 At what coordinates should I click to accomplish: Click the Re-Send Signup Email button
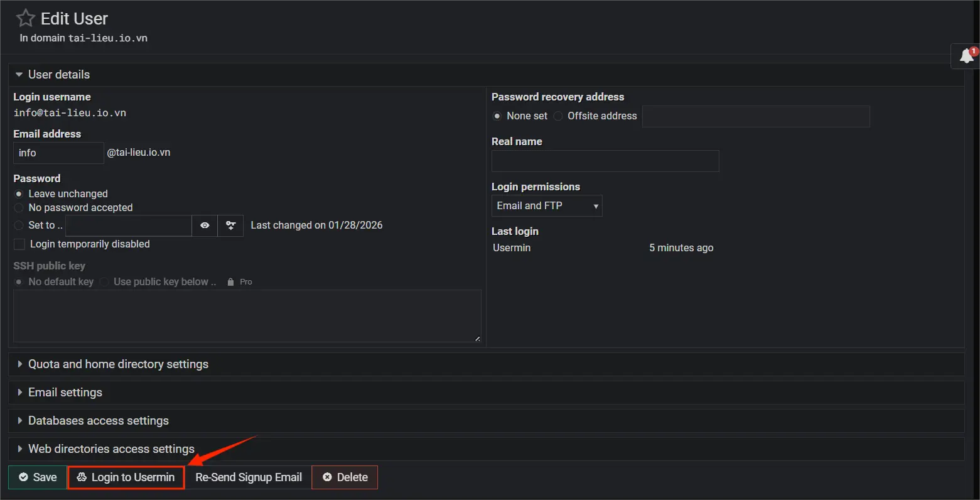click(x=248, y=477)
